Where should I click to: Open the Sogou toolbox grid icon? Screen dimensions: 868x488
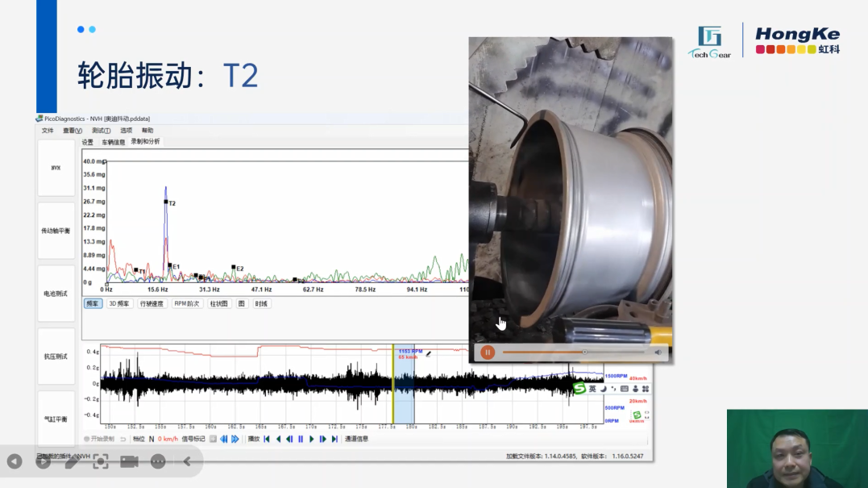coord(646,389)
